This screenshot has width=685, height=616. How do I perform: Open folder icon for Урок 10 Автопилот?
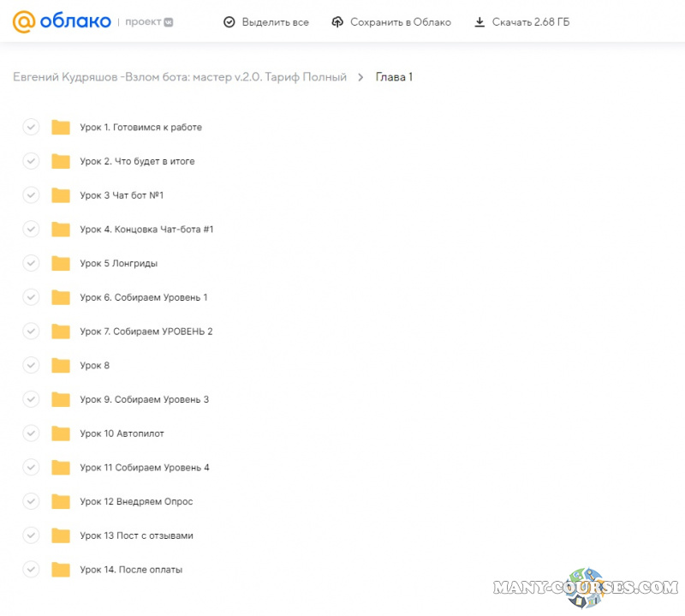[x=61, y=434]
